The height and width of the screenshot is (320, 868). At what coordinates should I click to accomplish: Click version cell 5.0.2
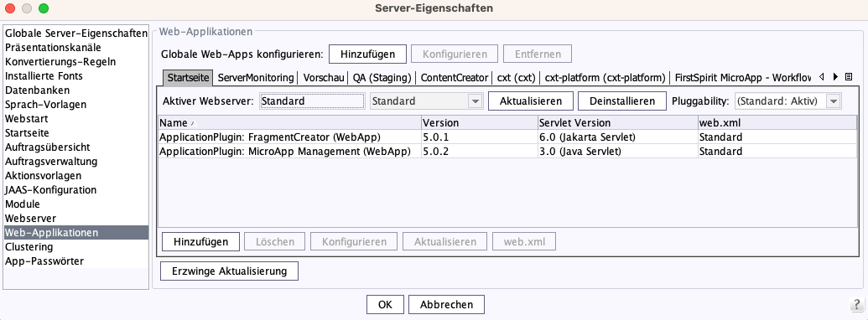point(479,152)
